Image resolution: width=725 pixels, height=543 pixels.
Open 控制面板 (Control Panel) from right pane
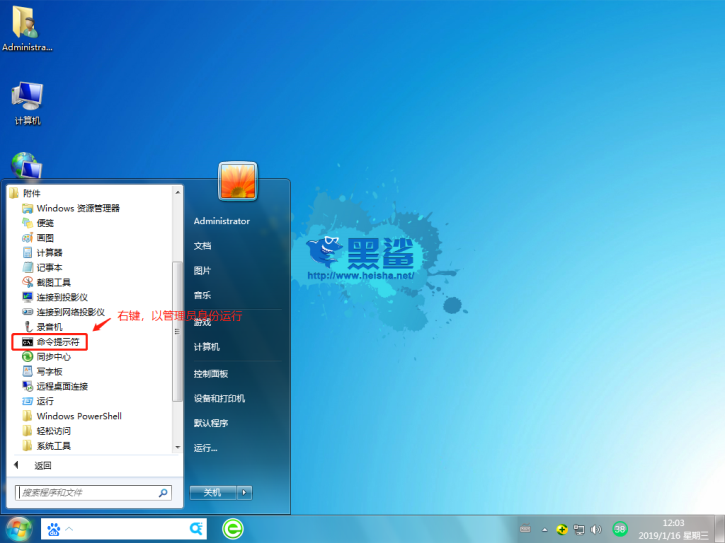click(211, 373)
